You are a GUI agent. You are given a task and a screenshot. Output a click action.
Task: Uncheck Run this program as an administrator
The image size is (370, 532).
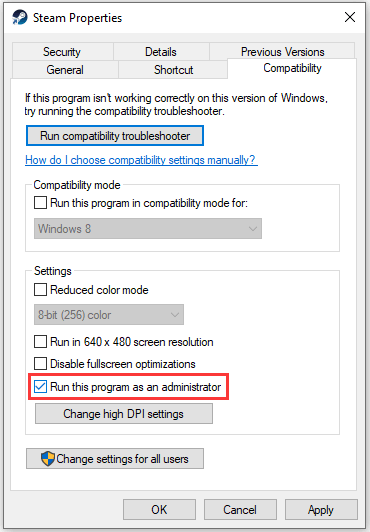coord(40,386)
